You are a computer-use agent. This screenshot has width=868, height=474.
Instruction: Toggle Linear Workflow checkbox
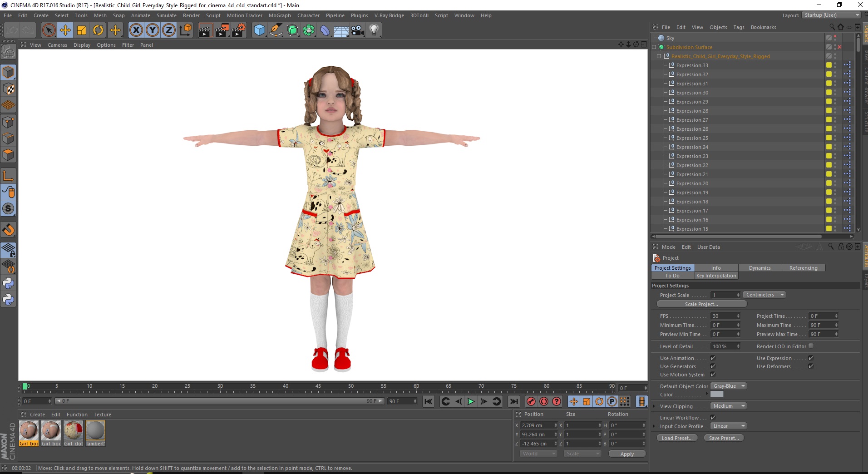pos(713,418)
